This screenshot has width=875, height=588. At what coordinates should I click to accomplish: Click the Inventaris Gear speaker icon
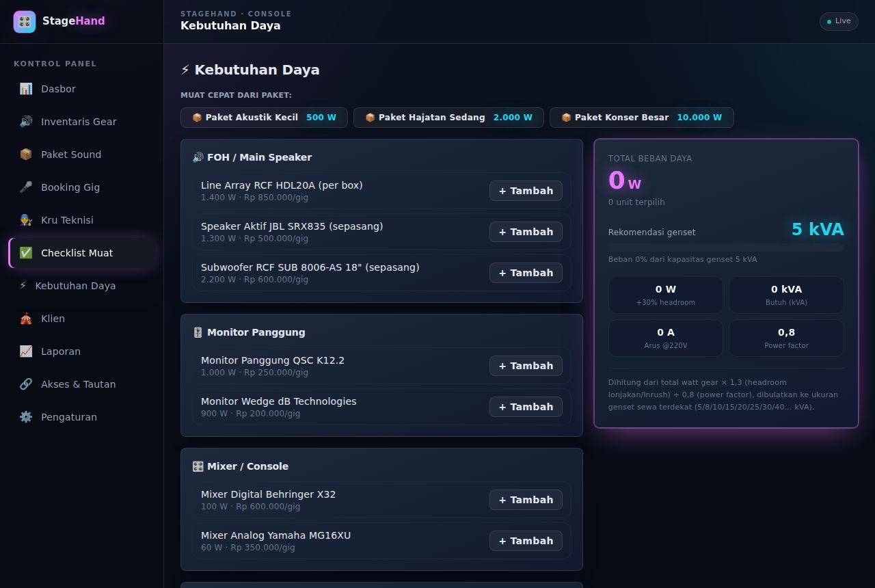(x=26, y=122)
